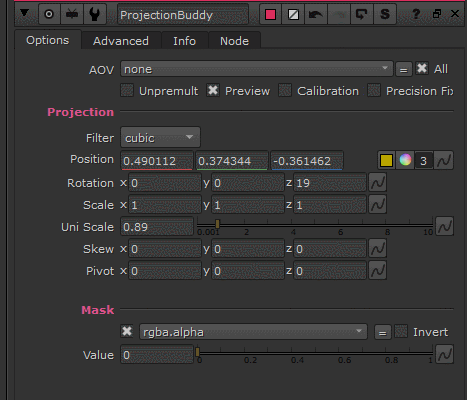This screenshot has width=467, height=400.
Task: Click Skew z field
Action: 330,249
